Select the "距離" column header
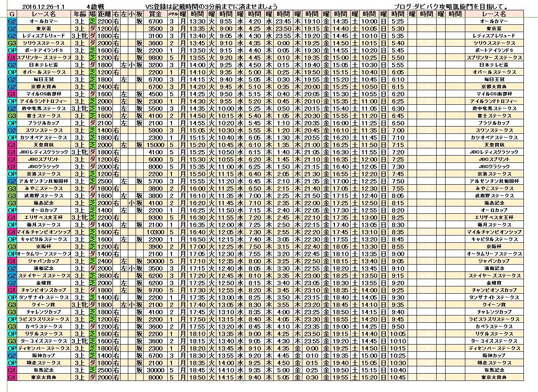Screen dimensions: 538x392 [x=105, y=14]
